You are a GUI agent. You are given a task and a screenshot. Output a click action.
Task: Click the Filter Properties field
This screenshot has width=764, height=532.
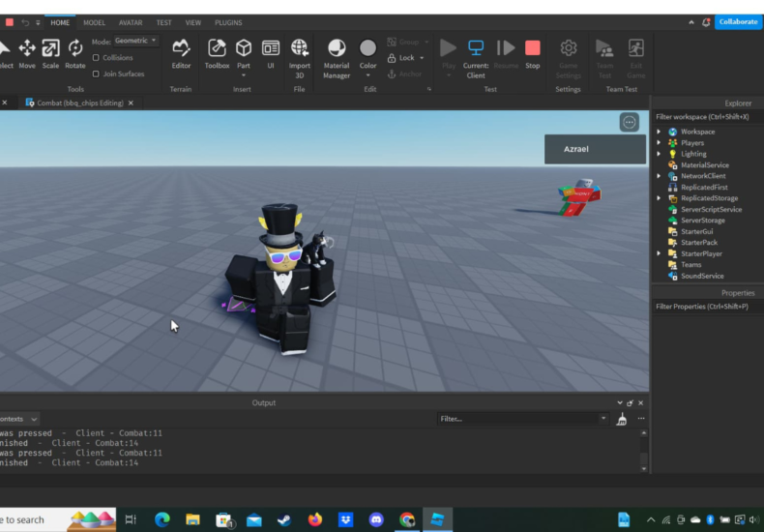pos(708,307)
